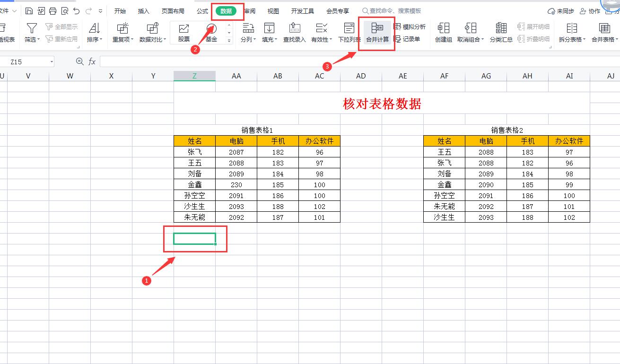Click the Undo arrow icon
620x364 pixels.
pyautogui.click(x=76, y=11)
